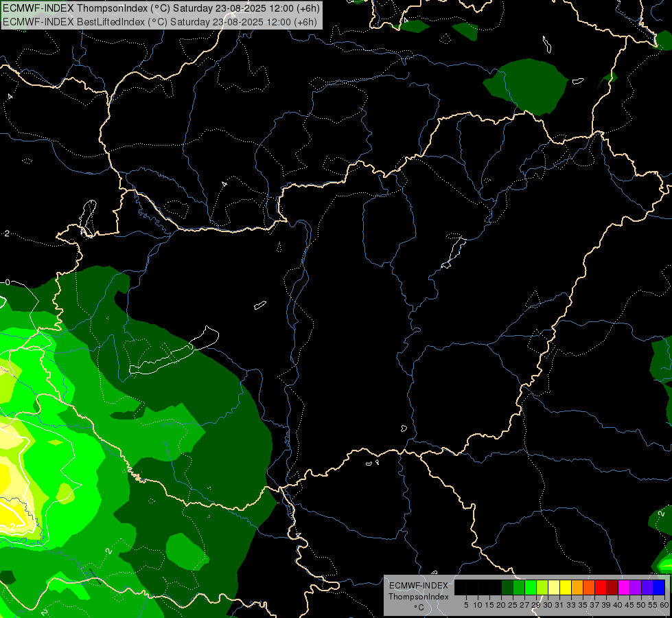
Task: Pick the purple 45–50 legend swatch
Action: click(x=636, y=587)
